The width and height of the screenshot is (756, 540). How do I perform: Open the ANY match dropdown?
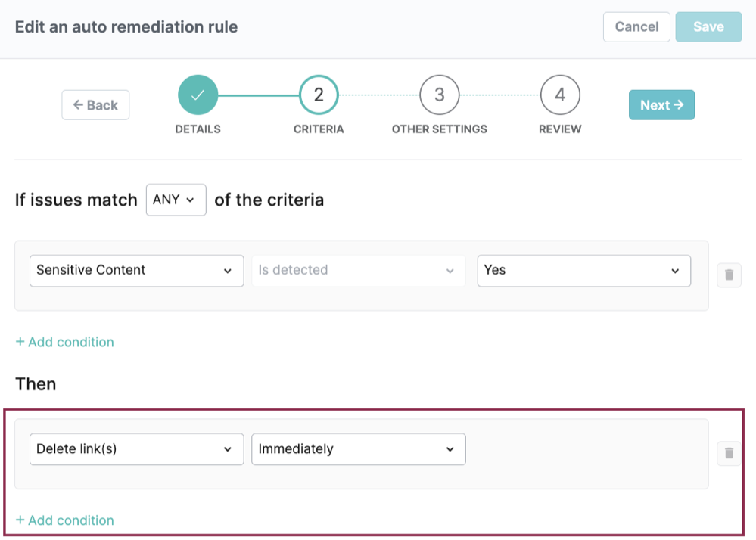pyautogui.click(x=176, y=200)
